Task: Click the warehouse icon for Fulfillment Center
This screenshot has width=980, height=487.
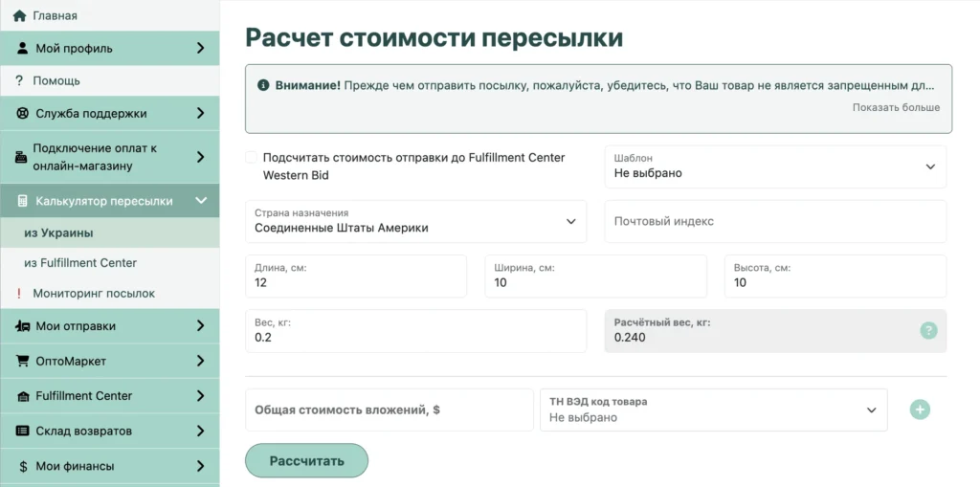Action: pos(23,396)
